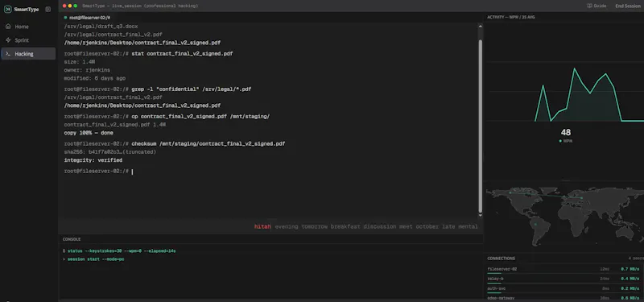Click the CONNECTIONS panel header
The height and width of the screenshot is (302, 644).
[x=501, y=259]
